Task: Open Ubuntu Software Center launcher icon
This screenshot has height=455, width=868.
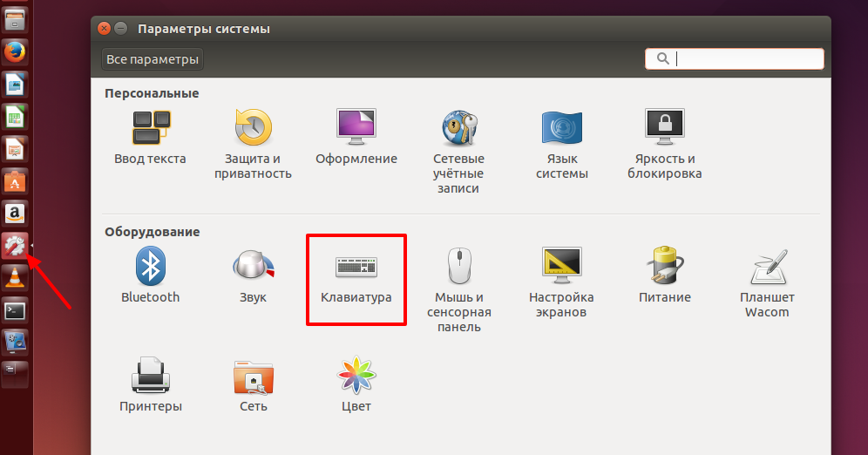Action: click(15, 181)
